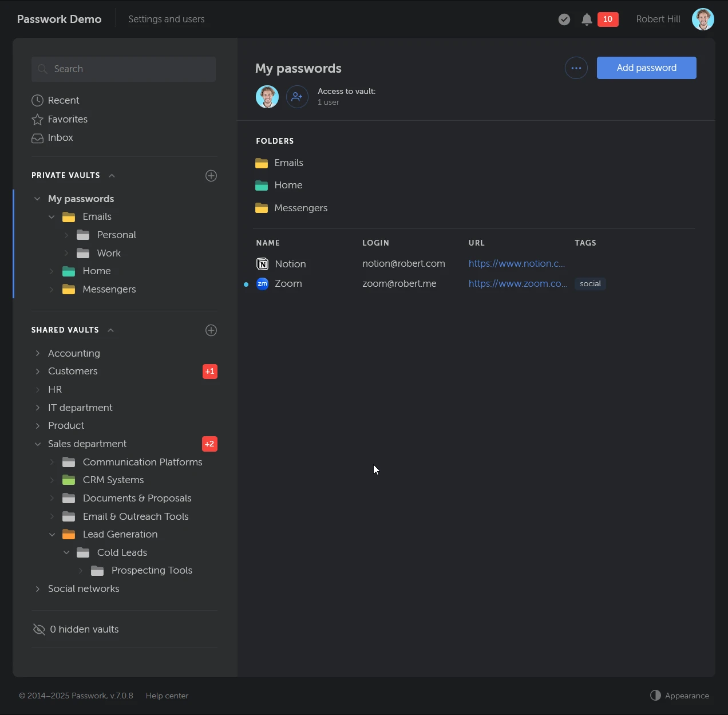Screen dimensions: 728x715
Task: Click the checkmark status icon in top bar
Action: tap(564, 19)
